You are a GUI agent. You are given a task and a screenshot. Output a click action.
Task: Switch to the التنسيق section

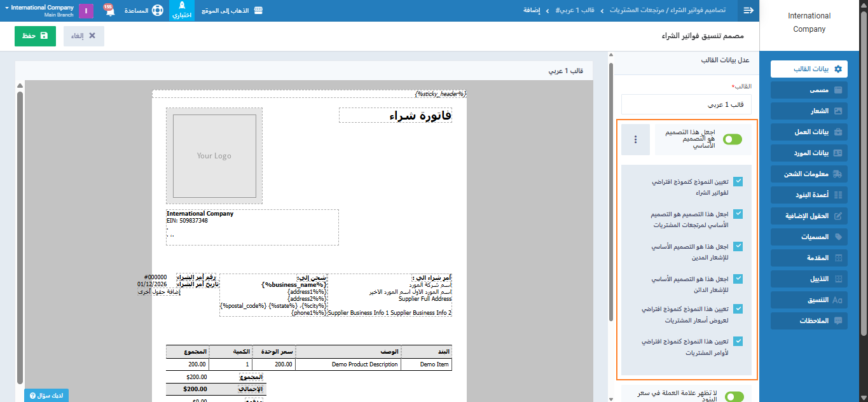809,300
